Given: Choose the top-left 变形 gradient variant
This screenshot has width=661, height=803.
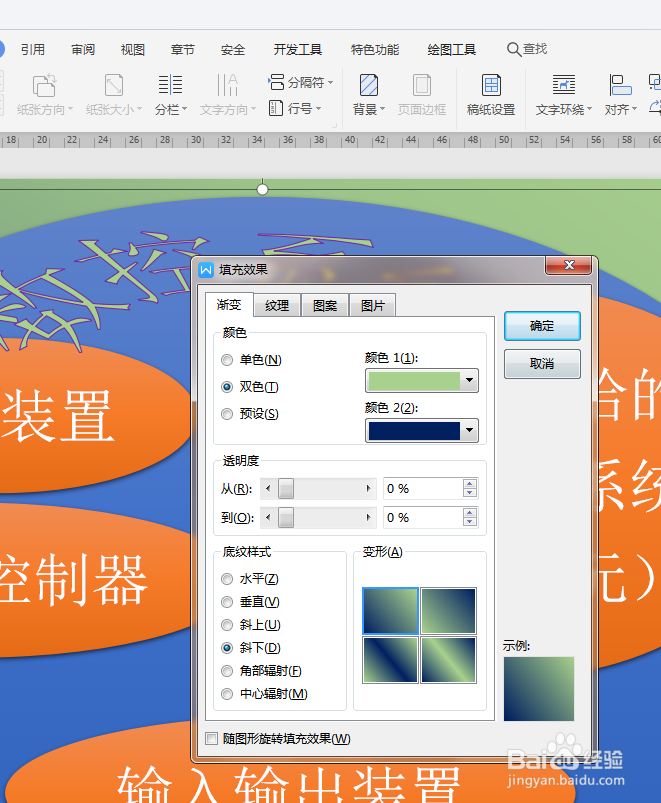Looking at the screenshot, I should pos(390,611).
